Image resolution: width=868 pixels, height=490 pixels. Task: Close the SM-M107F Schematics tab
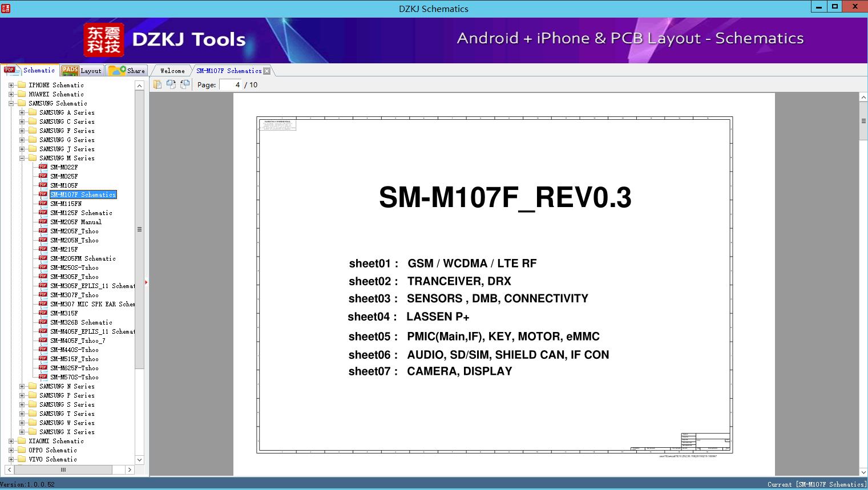pos(267,71)
